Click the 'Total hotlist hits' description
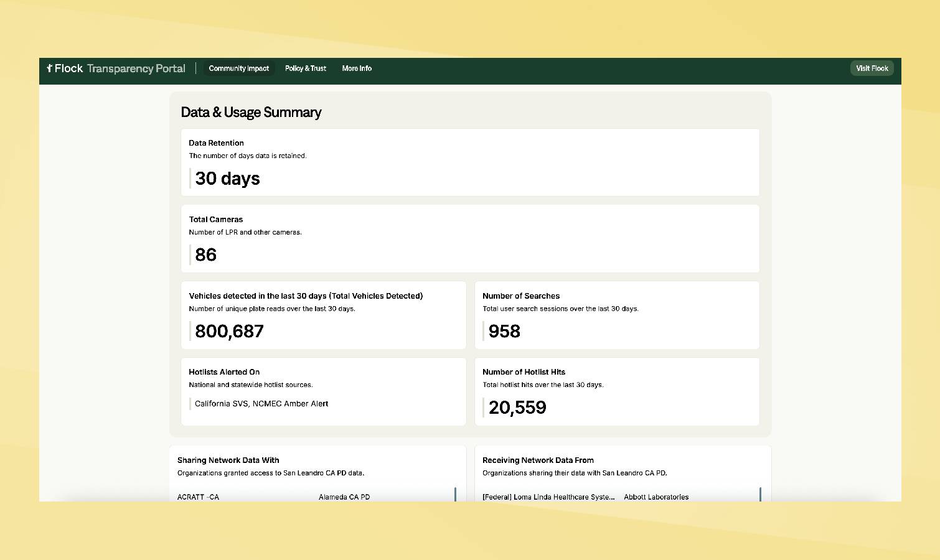The height and width of the screenshot is (560, 940). 543,385
